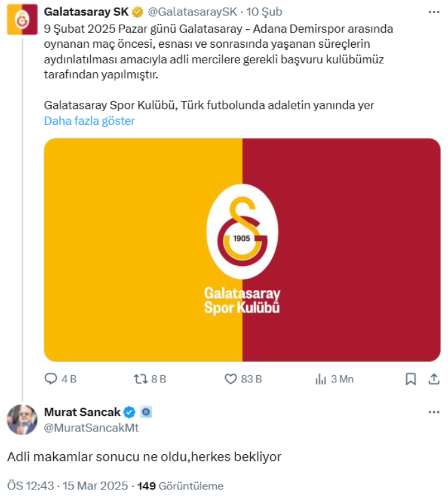Viewport: 448px width, 502px height.
Task: Click Galatasaray SK gold verified badge
Action: click(137, 12)
